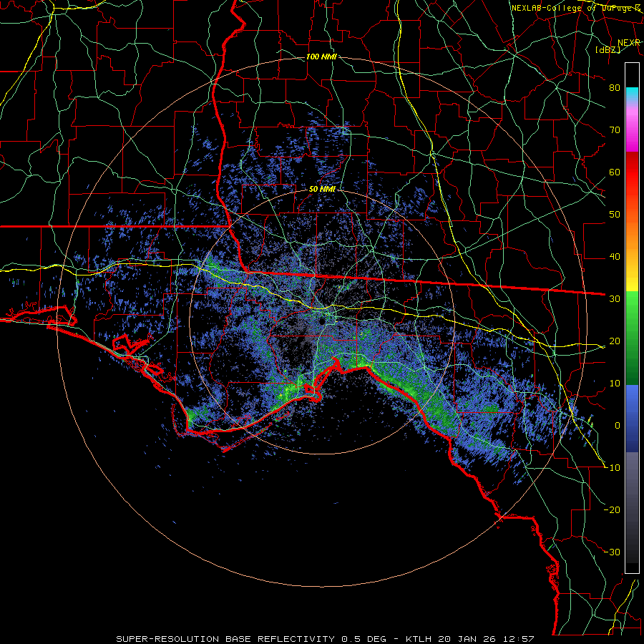This screenshot has width=644, height=644.
Task: Click the 60 dBZ scale value
Action: (615, 172)
